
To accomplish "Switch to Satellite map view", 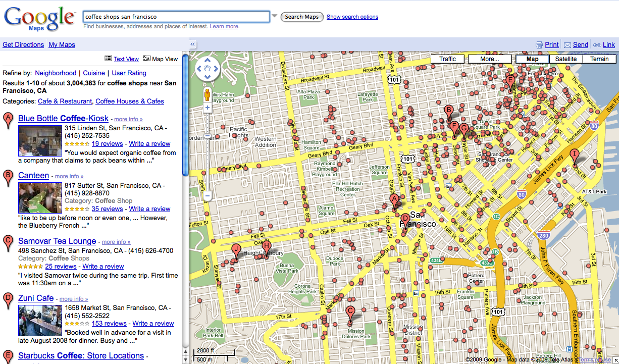I will pyautogui.click(x=565, y=59).
